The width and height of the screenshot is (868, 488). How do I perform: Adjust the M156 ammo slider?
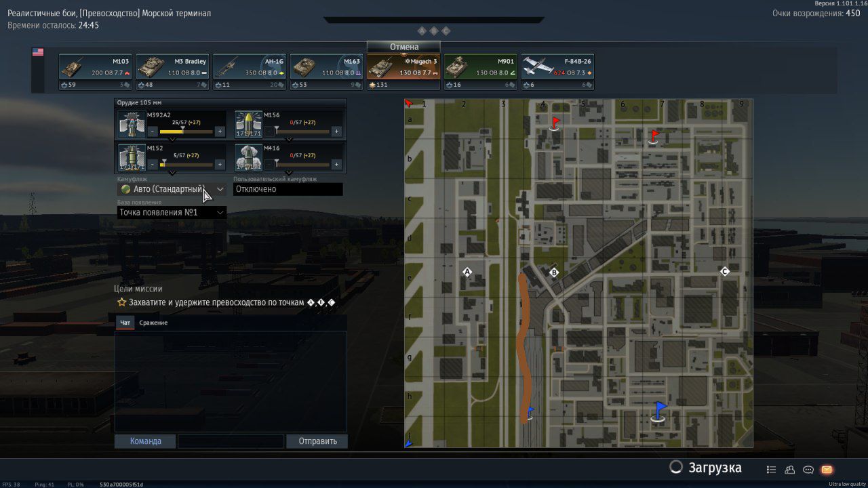tap(303, 131)
